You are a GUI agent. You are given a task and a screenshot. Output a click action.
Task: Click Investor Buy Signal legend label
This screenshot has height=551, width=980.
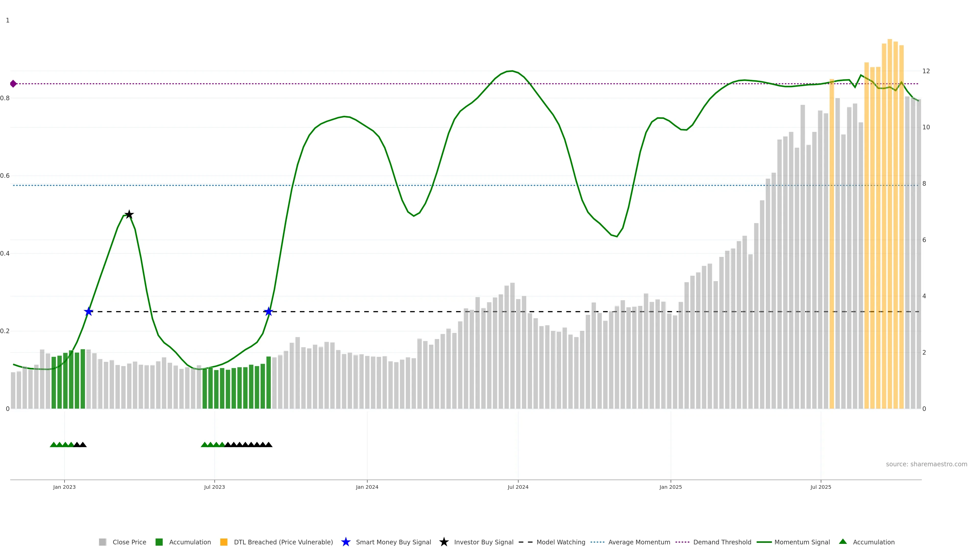pyautogui.click(x=483, y=542)
